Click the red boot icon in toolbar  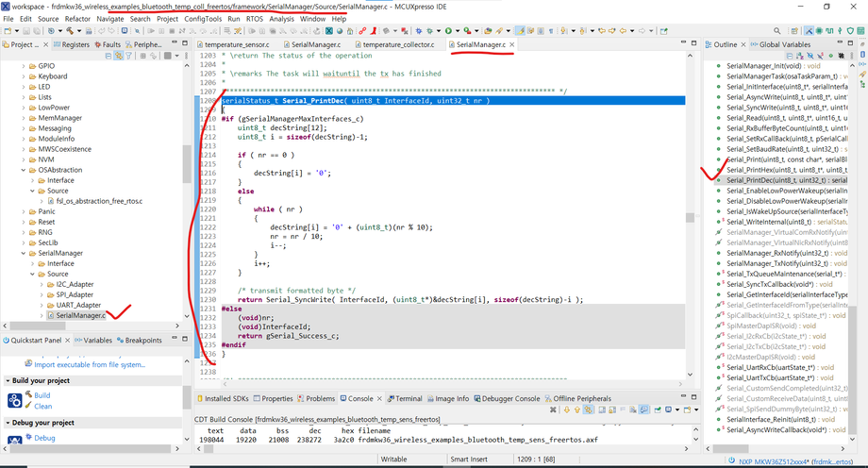(374, 30)
